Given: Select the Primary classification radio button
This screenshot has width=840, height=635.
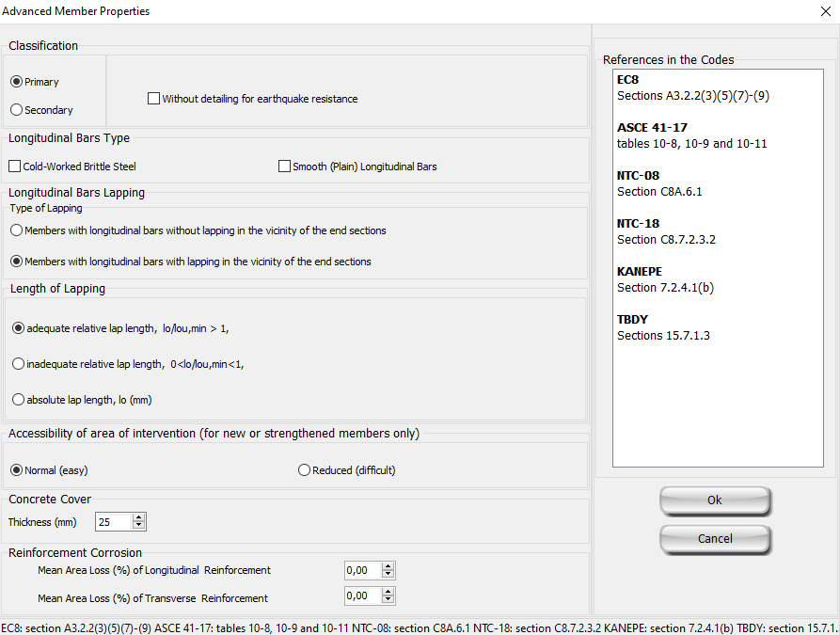Looking at the screenshot, I should coord(16,82).
